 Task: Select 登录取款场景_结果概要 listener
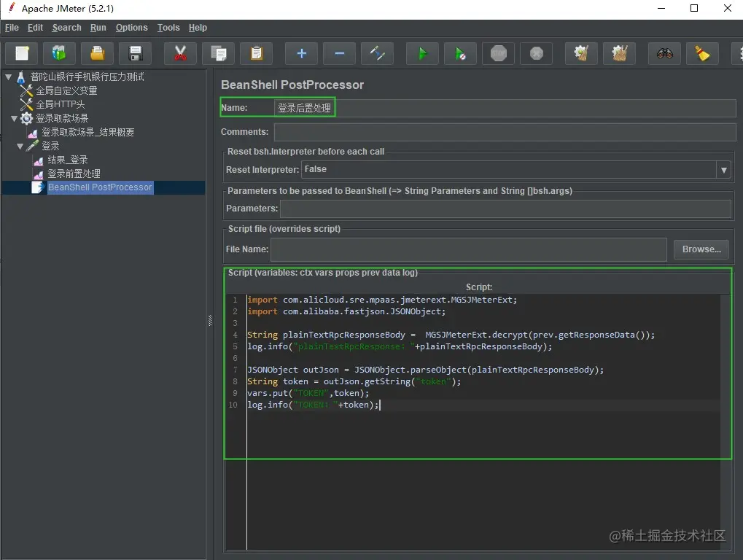click(x=87, y=132)
